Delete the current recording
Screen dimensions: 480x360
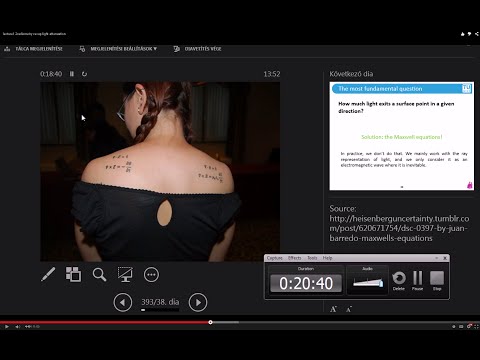[x=399, y=281]
